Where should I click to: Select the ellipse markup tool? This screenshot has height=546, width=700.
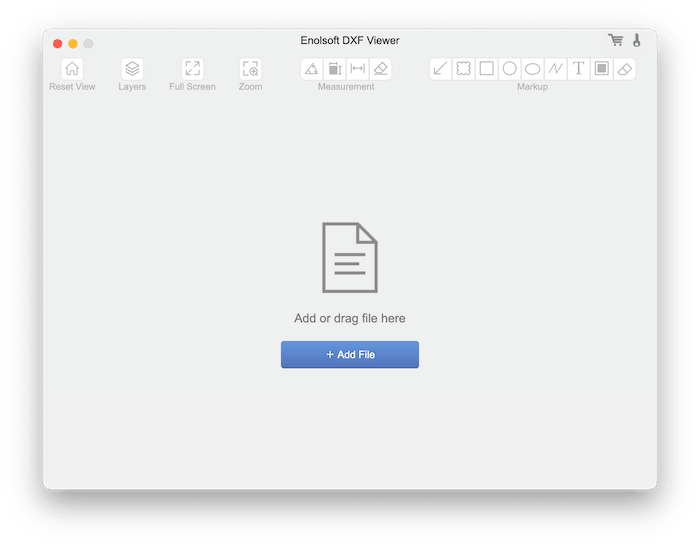[x=533, y=69]
